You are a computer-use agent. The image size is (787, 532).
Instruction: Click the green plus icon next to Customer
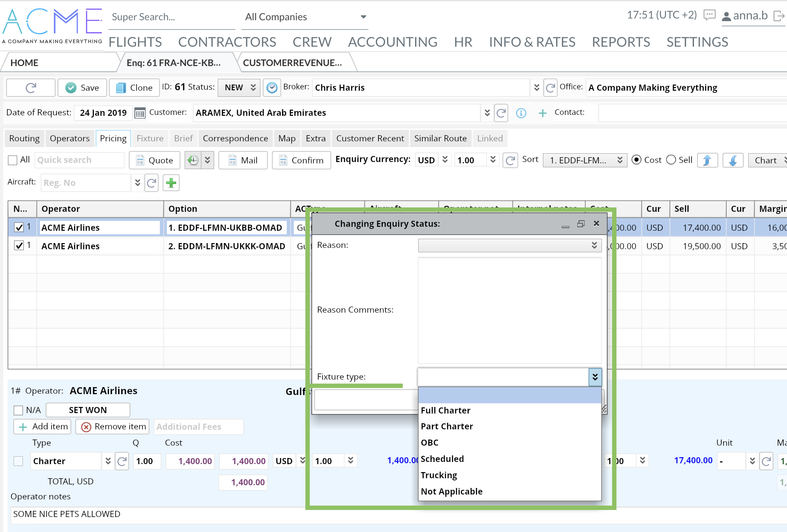(542, 113)
